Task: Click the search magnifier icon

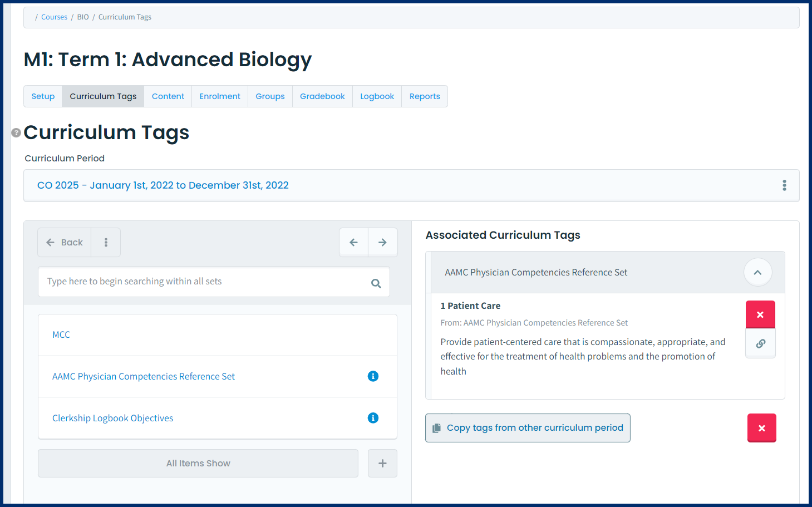Action: (376, 282)
